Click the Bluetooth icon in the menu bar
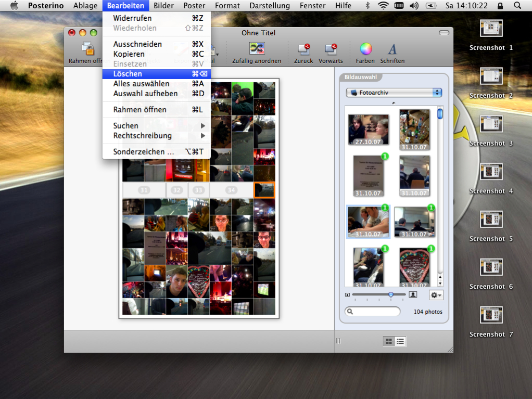The image size is (532, 399). (368, 5)
